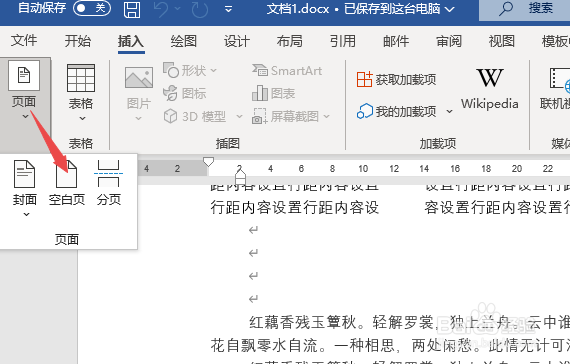Open the 视图 tab
This screenshot has height=364, width=570.
pyautogui.click(x=502, y=41)
